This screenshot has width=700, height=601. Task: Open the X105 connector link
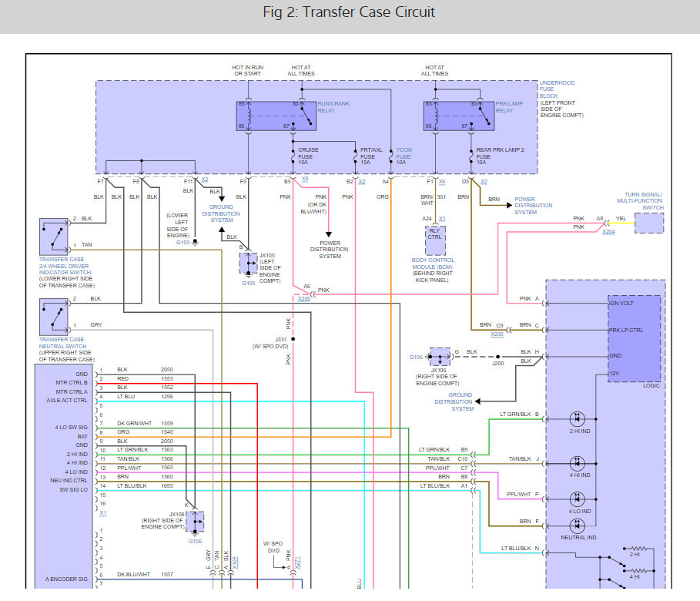pos(235,562)
